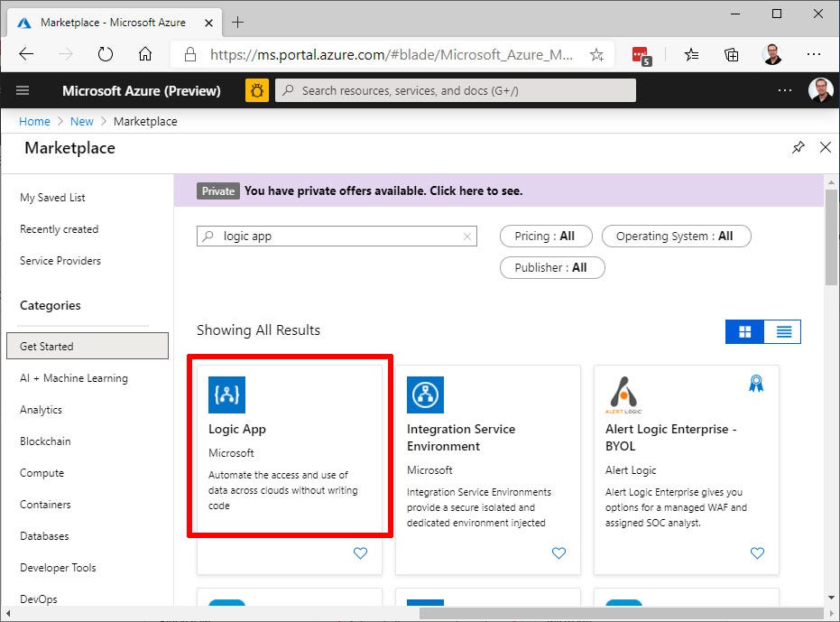Focus Azure global search field
The height and width of the screenshot is (622, 840).
coord(456,90)
